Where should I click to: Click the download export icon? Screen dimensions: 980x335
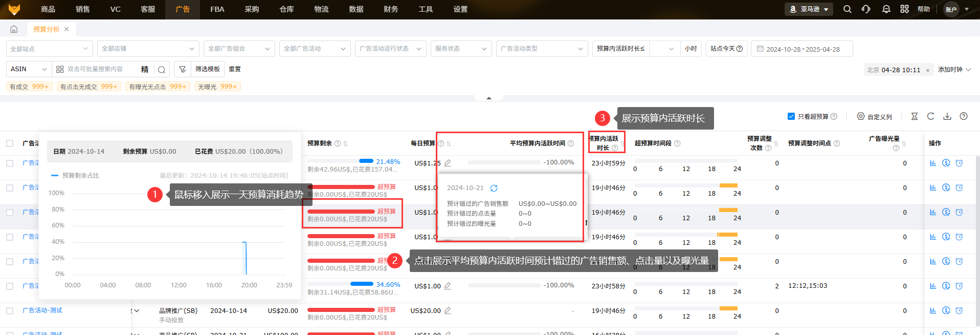947,117
